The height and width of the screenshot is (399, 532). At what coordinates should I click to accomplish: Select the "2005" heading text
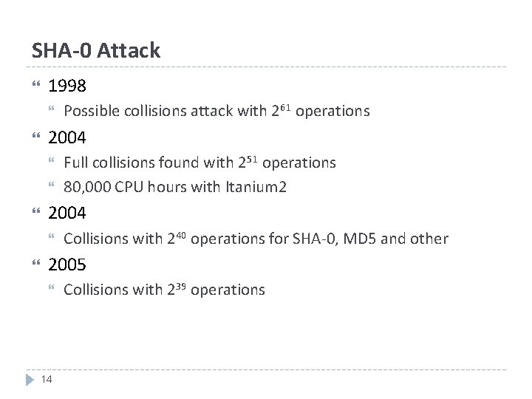[x=67, y=264]
